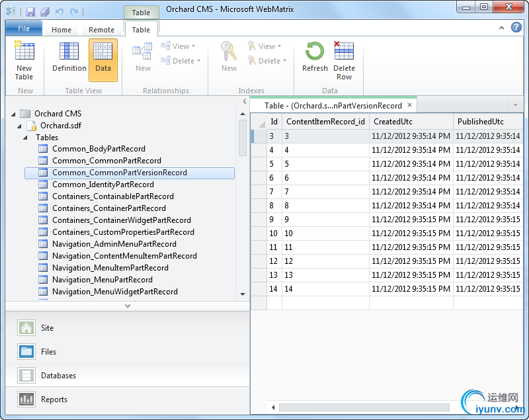529x420 pixels.
Task: Select Containers_CustomPropertiesPartRecord table
Action: 123,232
